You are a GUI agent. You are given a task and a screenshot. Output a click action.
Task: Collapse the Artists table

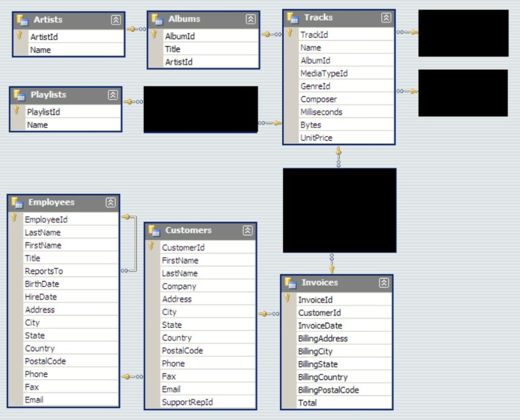116,19
